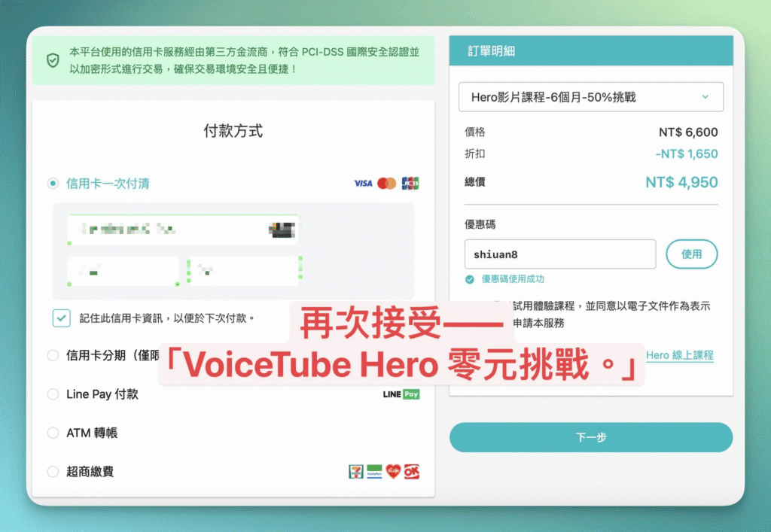Select 信用卡一次付清 payment option

click(x=53, y=184)
